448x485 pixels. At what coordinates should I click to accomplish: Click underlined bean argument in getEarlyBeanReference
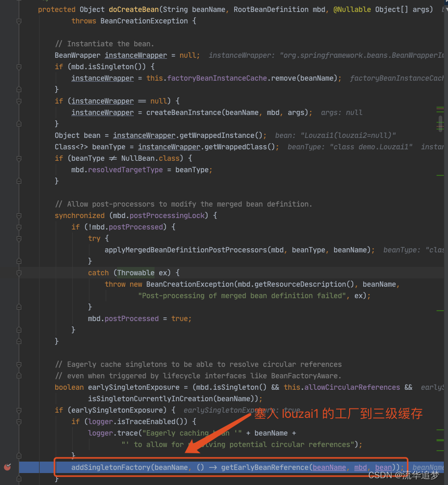(383, 467)
